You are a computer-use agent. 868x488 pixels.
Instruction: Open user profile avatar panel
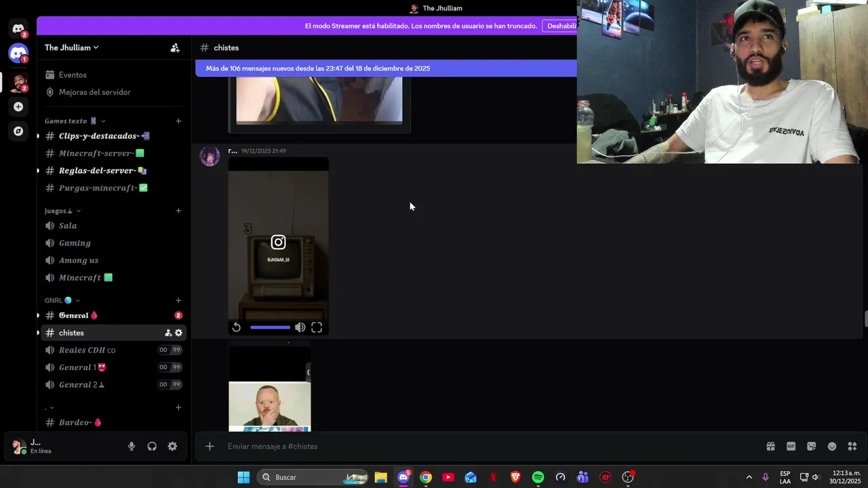point(19,447)
